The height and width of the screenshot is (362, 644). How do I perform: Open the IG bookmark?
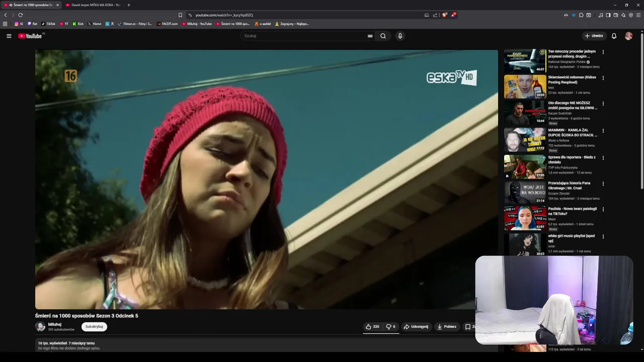click(19, 24)
